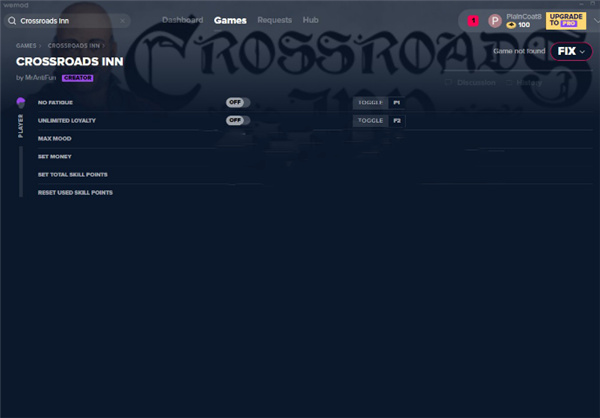
Task: Open the PlainCoat8 username
Action: pyautogui.click(x=524, y=16)
